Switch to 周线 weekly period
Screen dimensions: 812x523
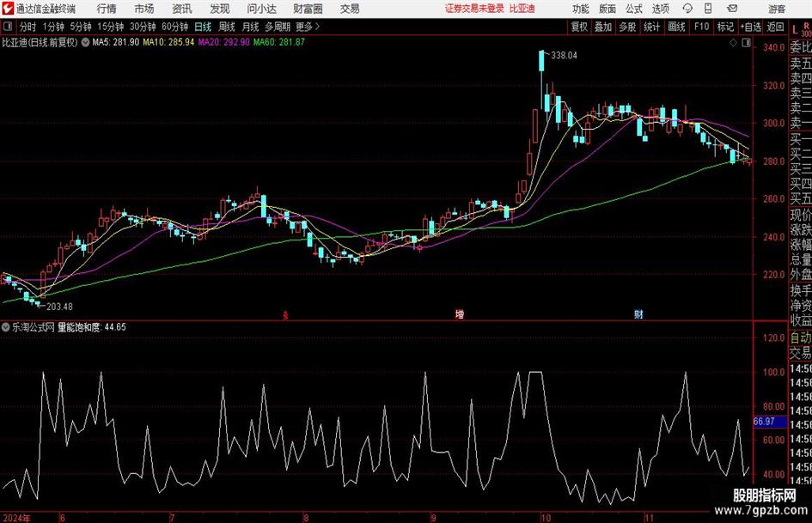pyautogui.click(x=227, y=27)
